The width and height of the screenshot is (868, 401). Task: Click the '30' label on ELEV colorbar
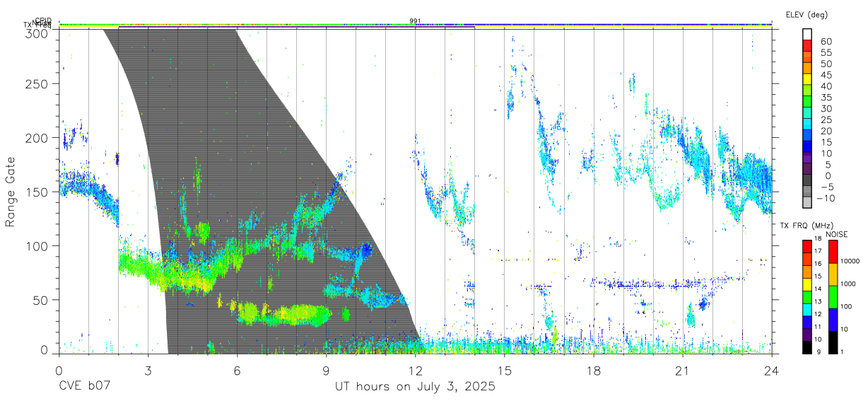tap(826, 109)
